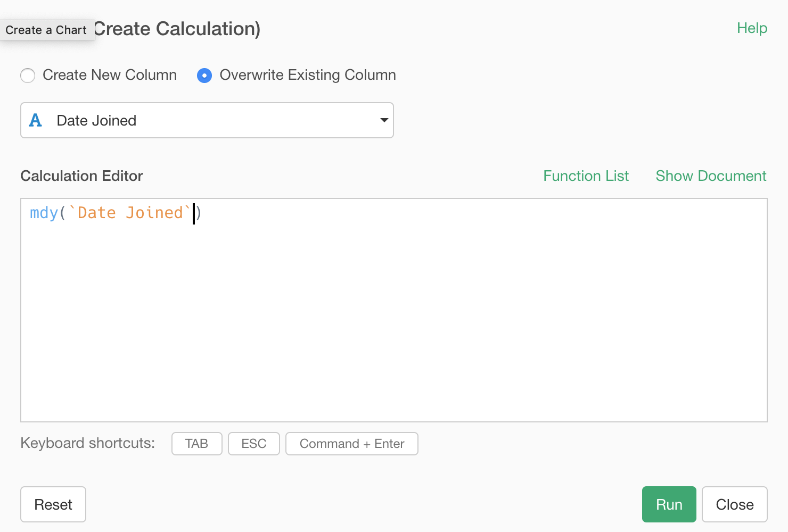Click the Create a Chart tooltip

pyautogui.click(x=46, y=30)
